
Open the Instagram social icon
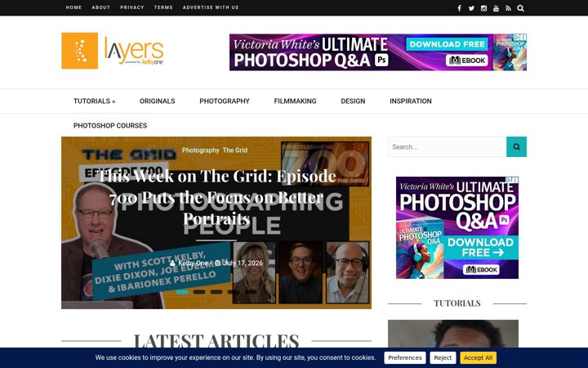tap(483, 8)
